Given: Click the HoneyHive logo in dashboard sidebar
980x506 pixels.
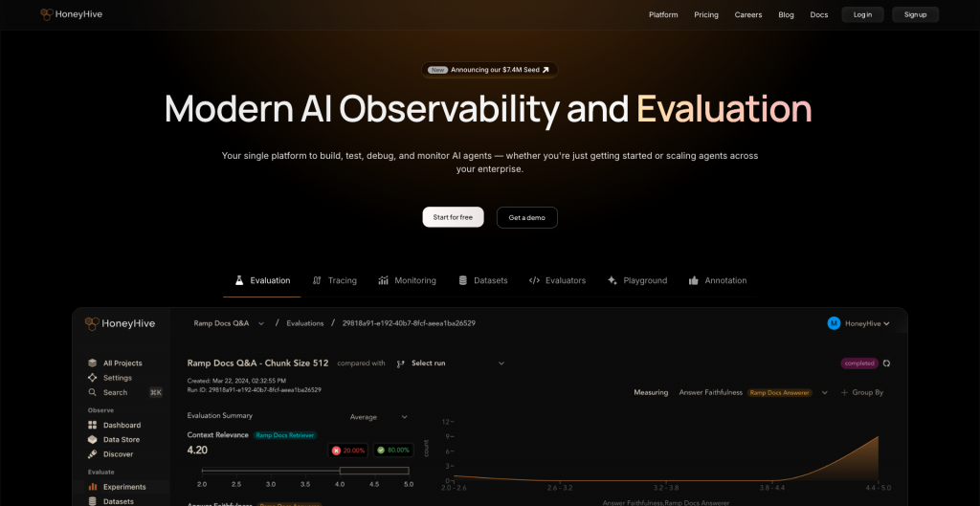Looking at the screenshot, I should tap(120, 323).
